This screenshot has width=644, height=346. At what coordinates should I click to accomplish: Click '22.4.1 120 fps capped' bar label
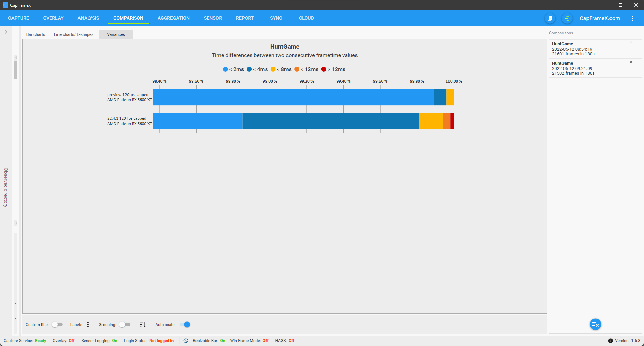coord(127,118)
